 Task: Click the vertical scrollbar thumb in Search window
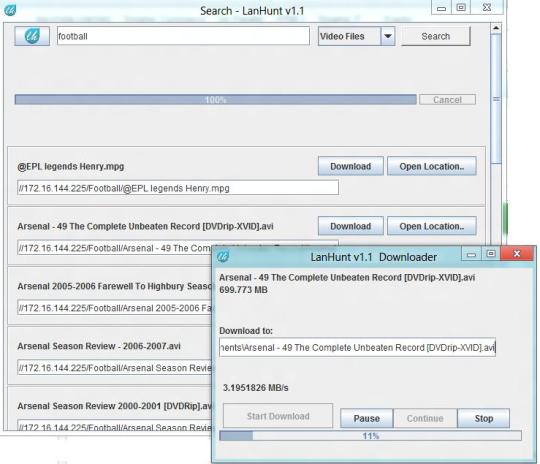[496, 98]
